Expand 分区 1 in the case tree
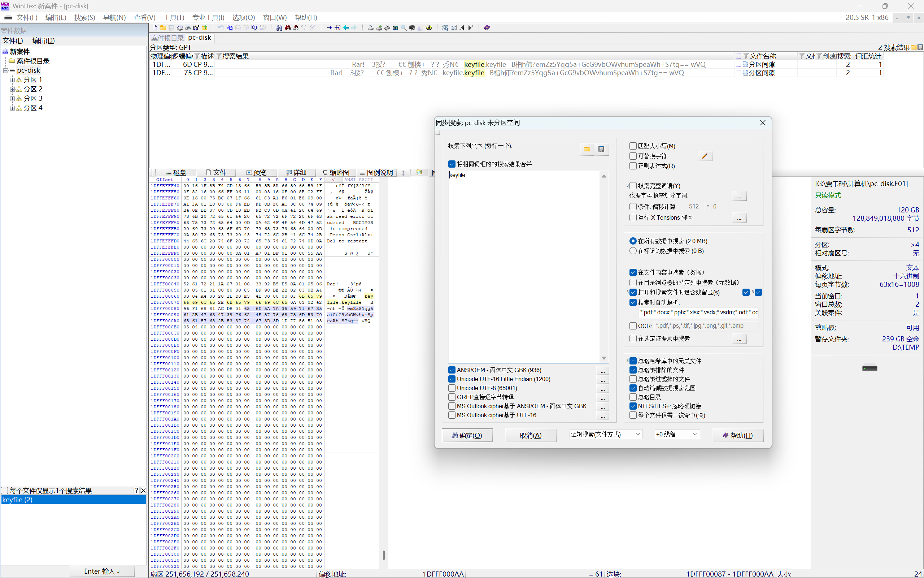 (12, 79)
